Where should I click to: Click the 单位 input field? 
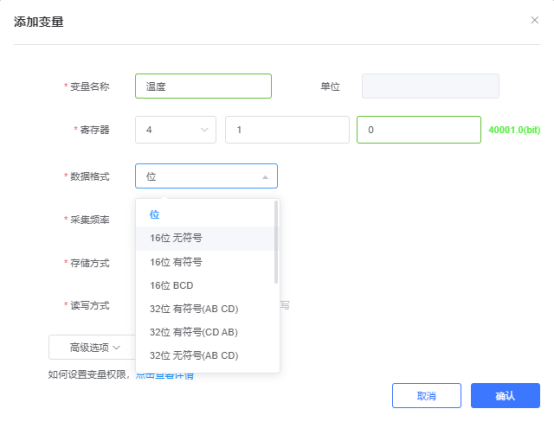click(x=430, y=86)
